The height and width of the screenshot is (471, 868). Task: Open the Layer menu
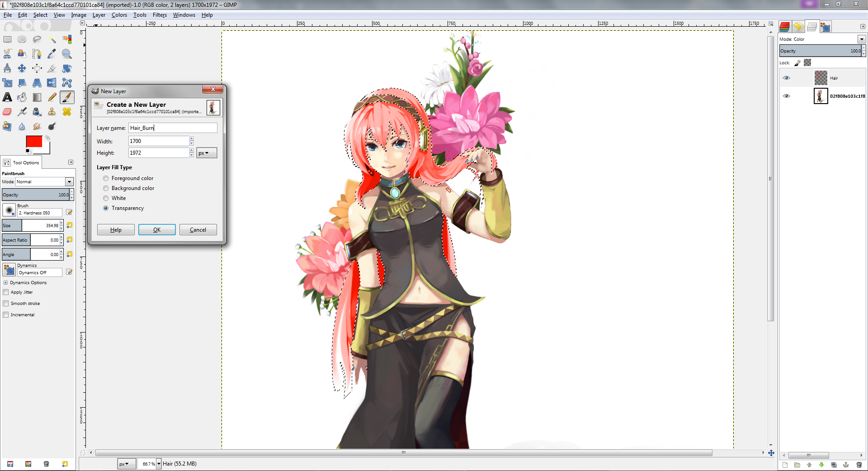pos(99,15)
